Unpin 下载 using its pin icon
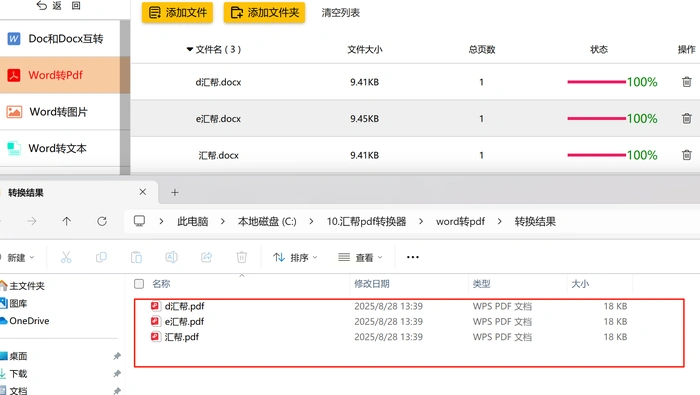This screenshot has width=700, height=395. click(117, 373)
